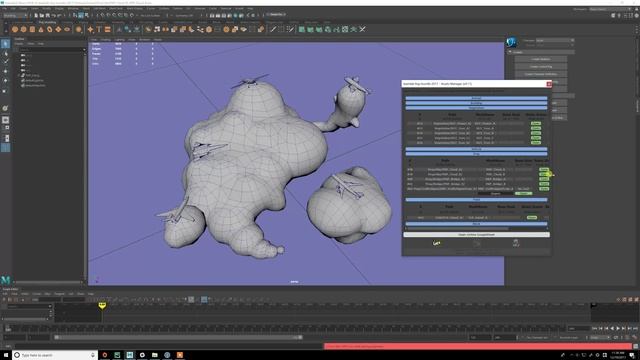640x360 pixels.
Task: Open the Script Editor icon at bottom right
Action: (636, 346)
